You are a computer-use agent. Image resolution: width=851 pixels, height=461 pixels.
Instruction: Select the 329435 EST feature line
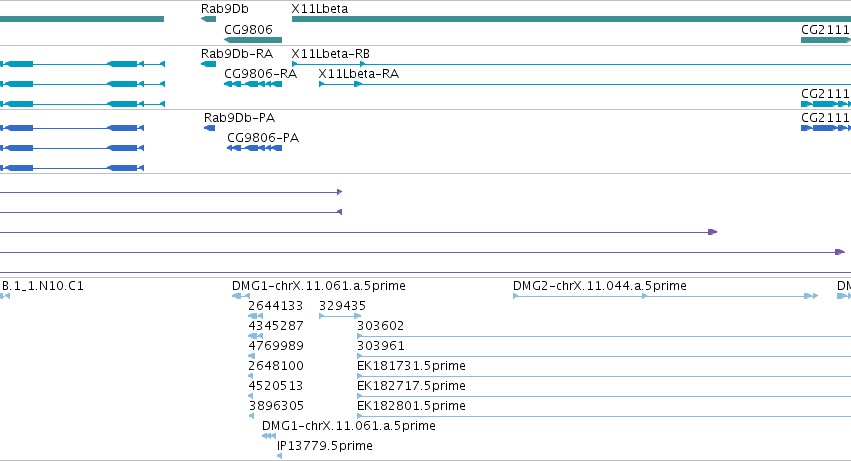[340, 316]
